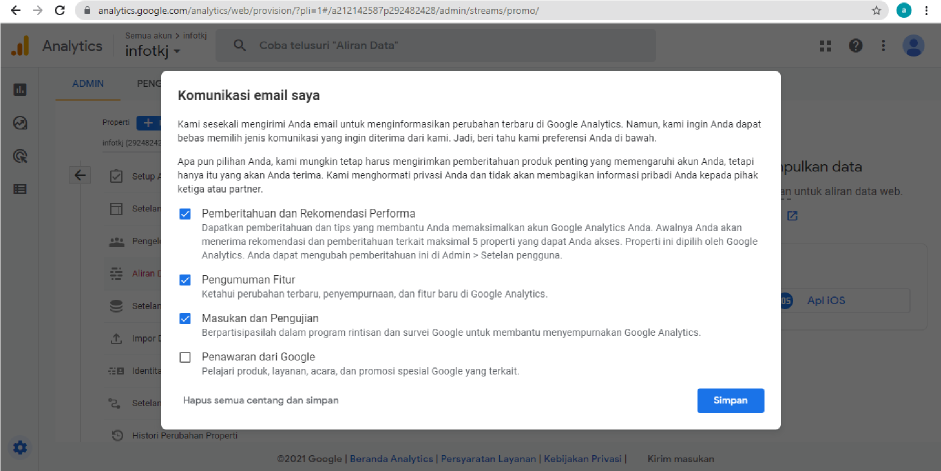Screen dimensions: 941x471
Task: Click the Analytics search field
Action: tap(436, 46)
